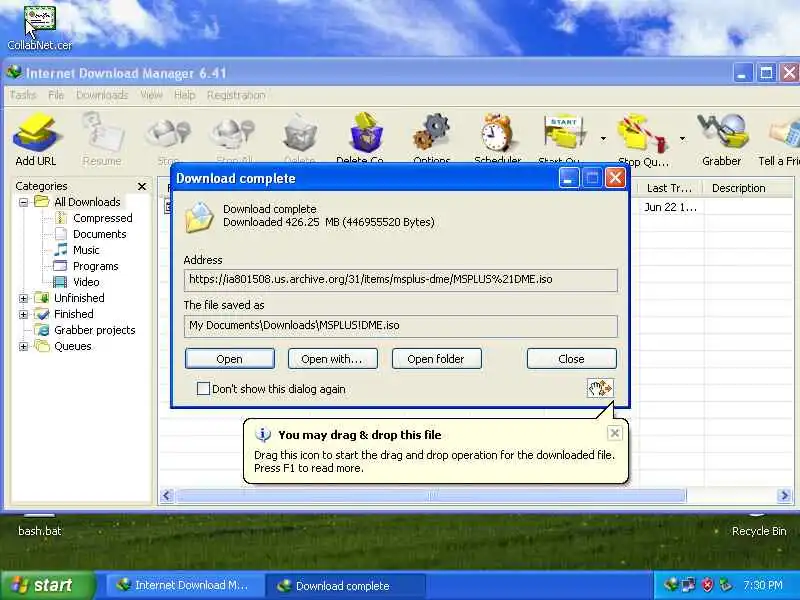800x600 pixels.
Task: Click the horizontal scrollbar thumb
Action: click(431, 495)
